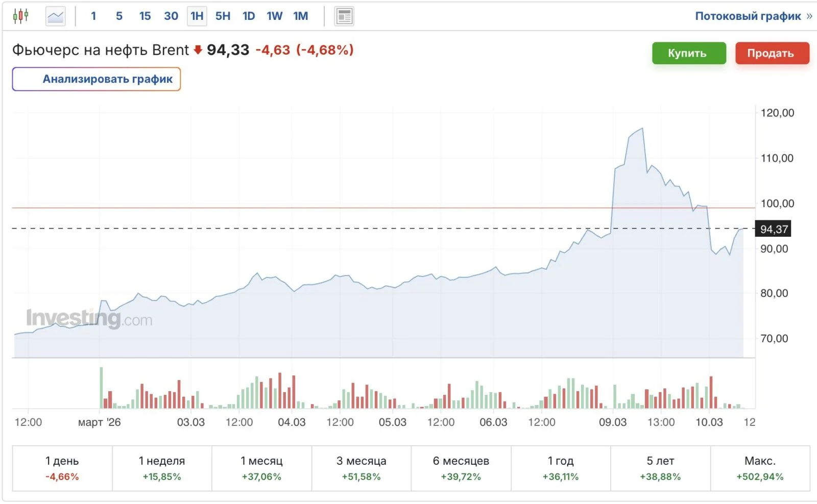Viewport: 817px width, 504px height.
Task: Set the 5 minute interval
Action: coord(119,16)
